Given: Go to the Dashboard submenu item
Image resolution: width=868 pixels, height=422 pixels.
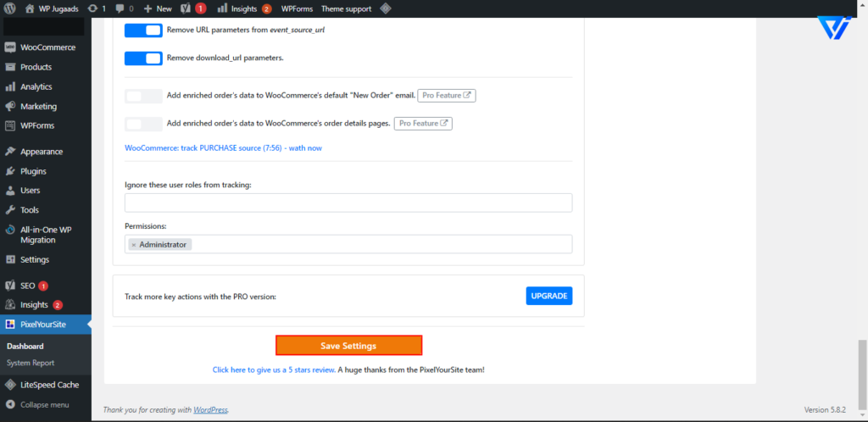Looking at the screenshot, I should pyautogui.click(x=25, y=347).
